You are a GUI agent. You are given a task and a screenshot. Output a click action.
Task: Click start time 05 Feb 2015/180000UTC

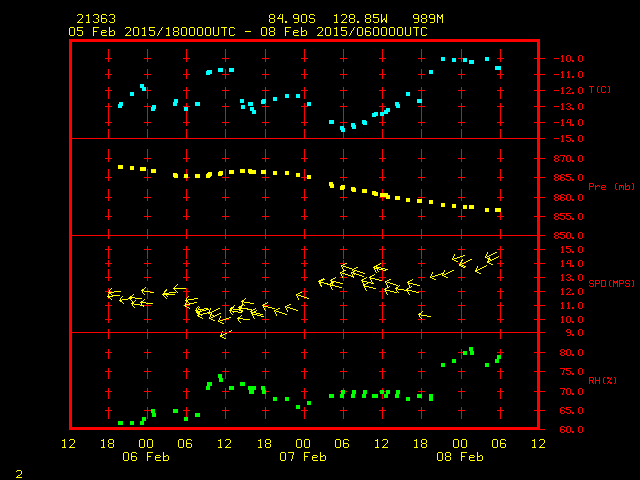152,32
